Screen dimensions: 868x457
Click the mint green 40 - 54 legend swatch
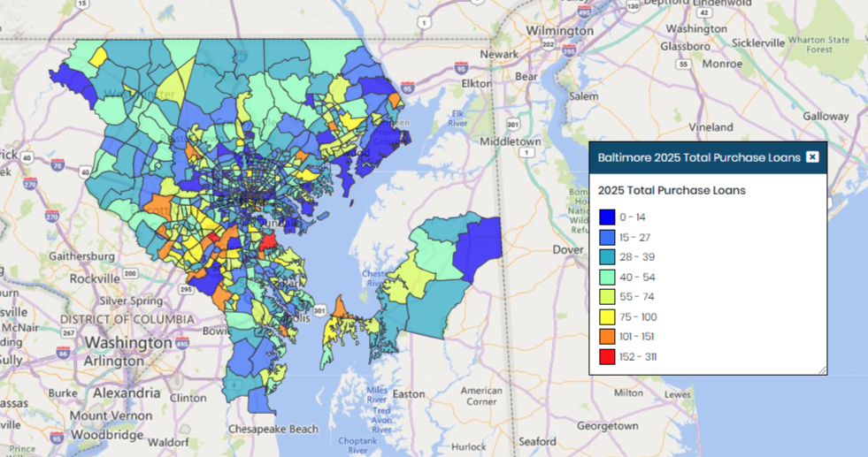pyautogui.click(x=607, y=277)
